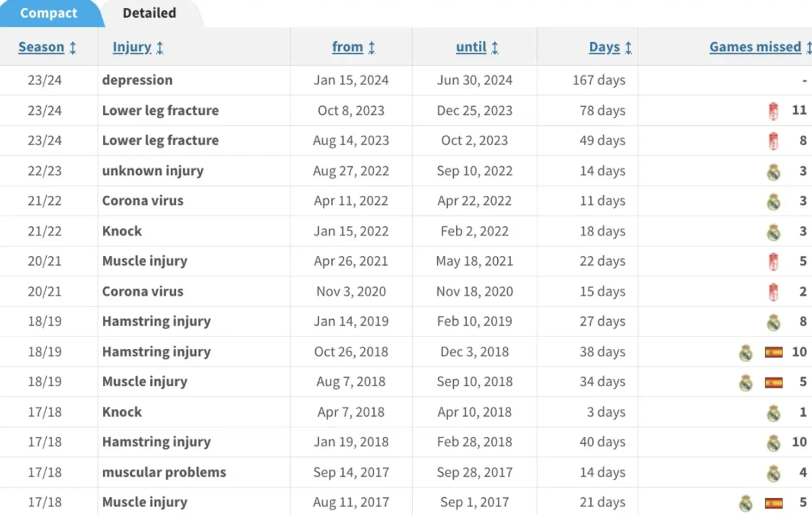Click the Granada crest in the Aug 14, 2023 row
This screenshot has width=812, height=515.
(x=773, y=141)
